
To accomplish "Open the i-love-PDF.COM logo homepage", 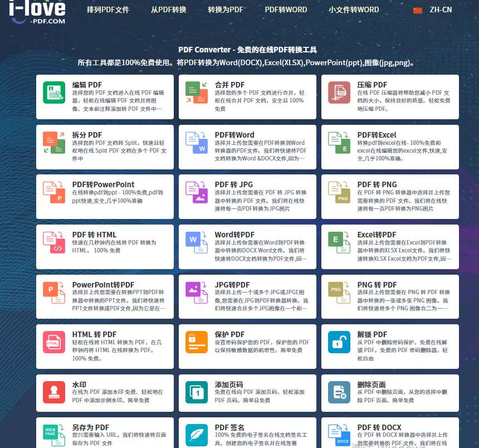I will pos(37,12).
